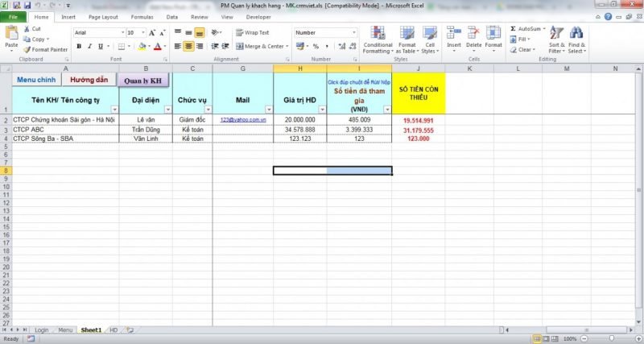
Task: Switch to the Formulas ribbon tab
Action: tap(142, 17)
